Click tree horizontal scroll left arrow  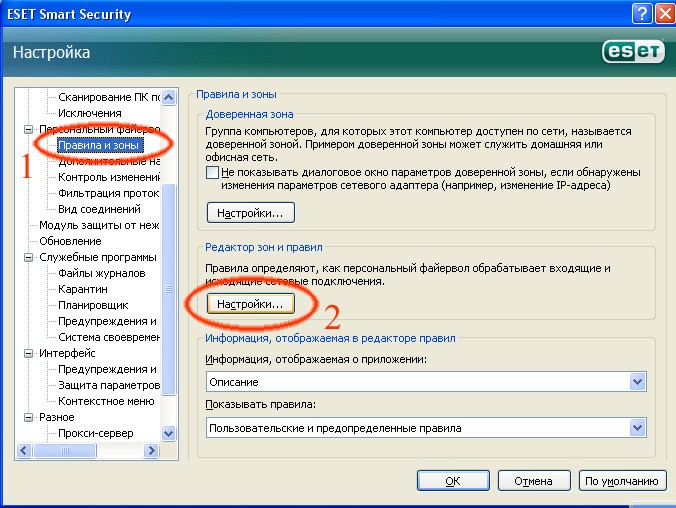[x=24, y=451]
